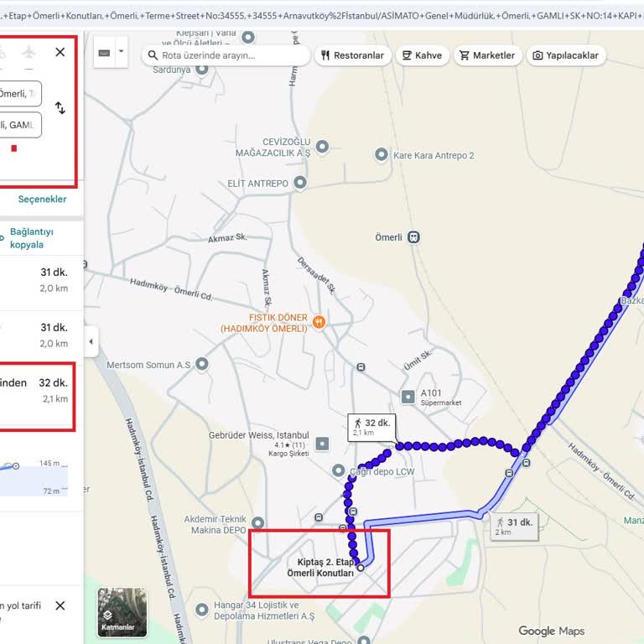The width and height of the screenshot is (644, 644).
Task: Click Klepsan Vana map pin
Action: click(x=248, y=38)
